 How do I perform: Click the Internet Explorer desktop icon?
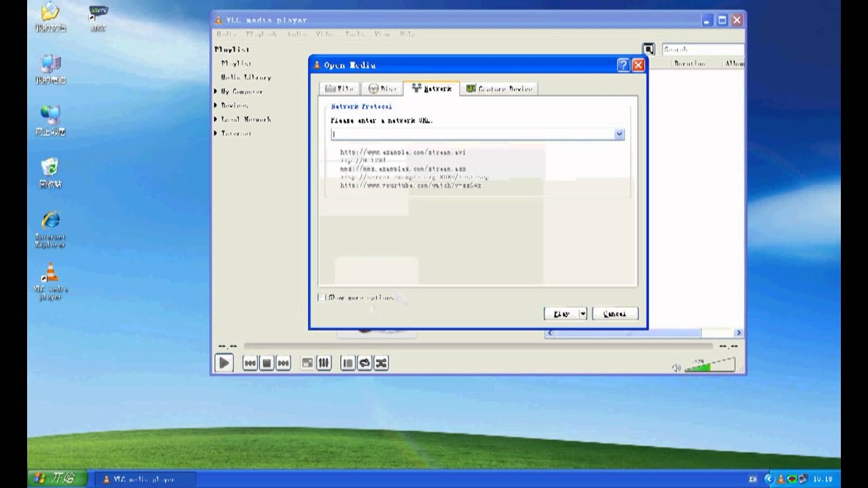pos(51,230)
